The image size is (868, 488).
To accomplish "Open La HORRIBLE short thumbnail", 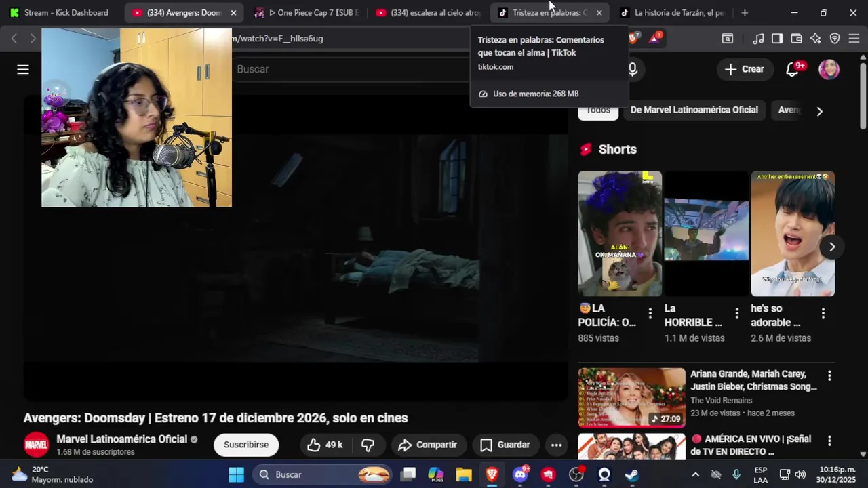I will [706, 234].
